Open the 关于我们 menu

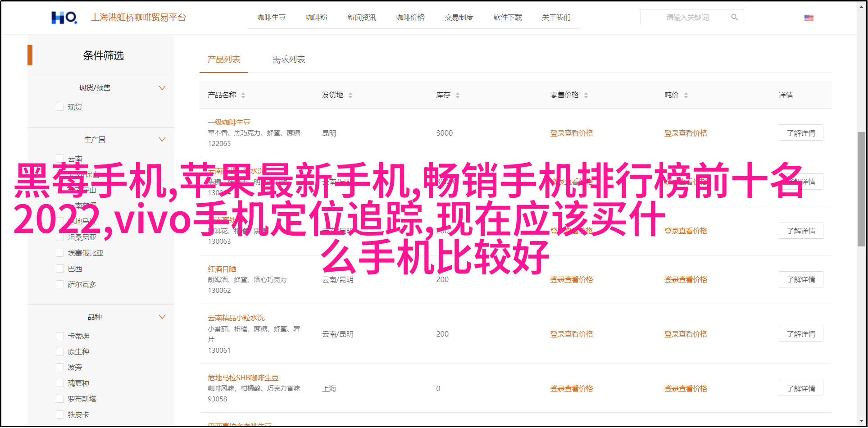(x=556, y=18)
